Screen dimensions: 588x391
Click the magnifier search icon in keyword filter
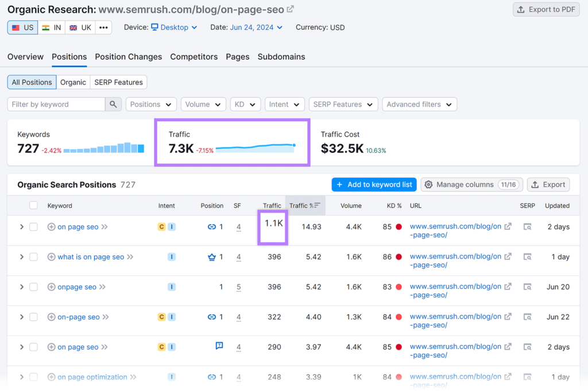point(113,104)
